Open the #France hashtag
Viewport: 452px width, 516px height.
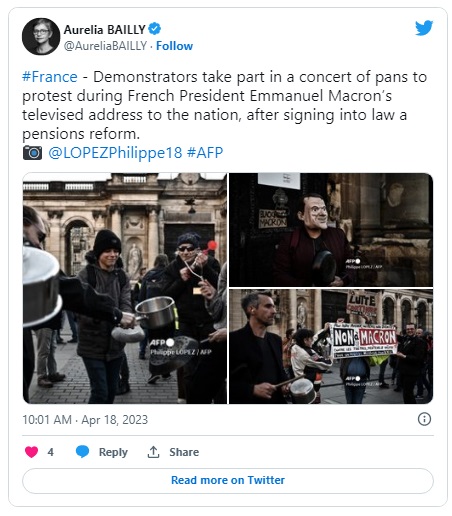click(50, 77)
